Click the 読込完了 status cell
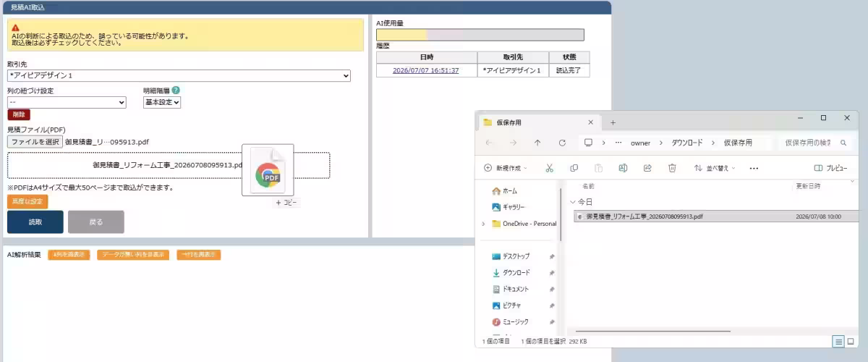This screenshot has height=362, width=868. (568, 71)
